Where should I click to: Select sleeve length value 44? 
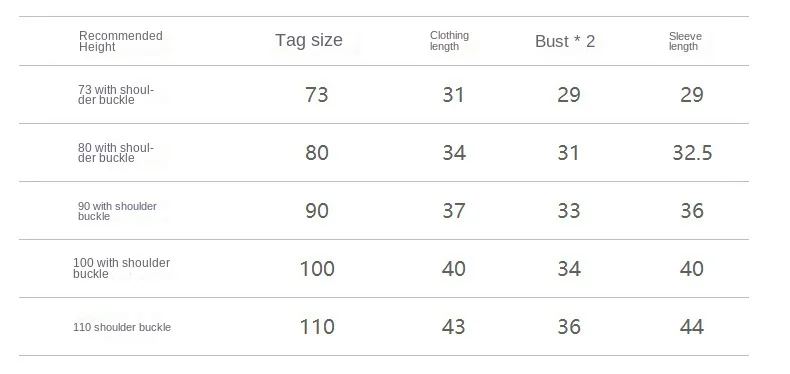[692, 327]
